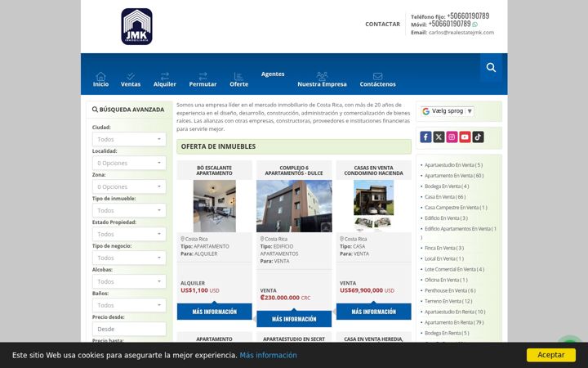Click the Contáctenos envelope icon
Image resolution: width=588 pixels, height=368 pixels.
(x=377, y=76)
